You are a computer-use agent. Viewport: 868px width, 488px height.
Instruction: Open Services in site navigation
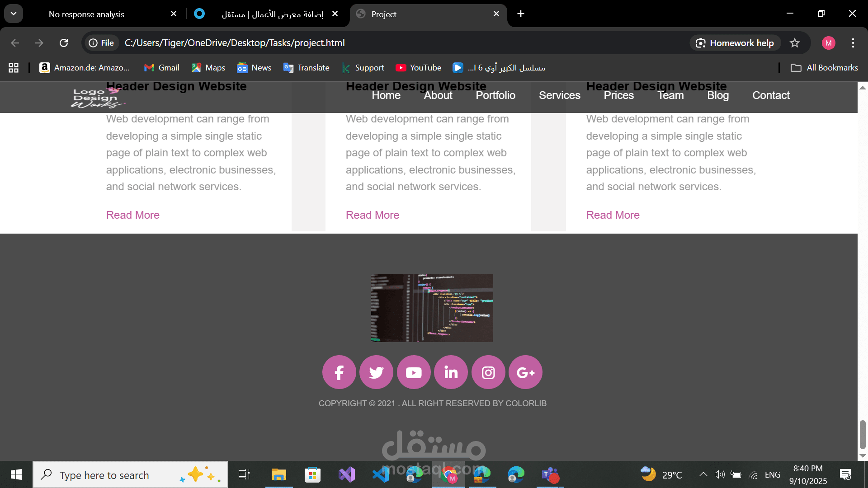pyautogui.click(x=560, y=95)
